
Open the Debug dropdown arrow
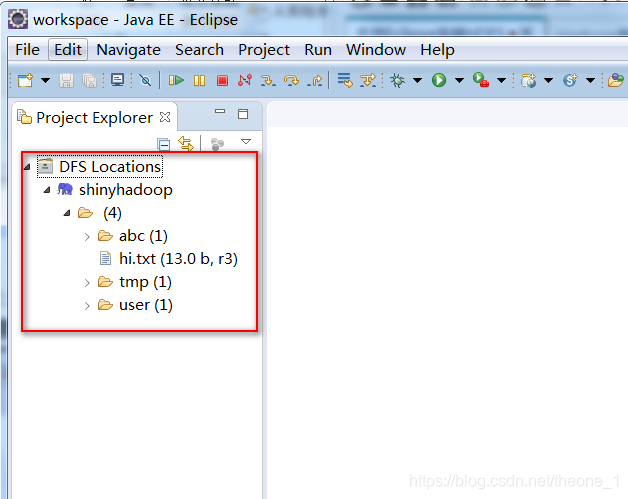(x=417, y=80)
